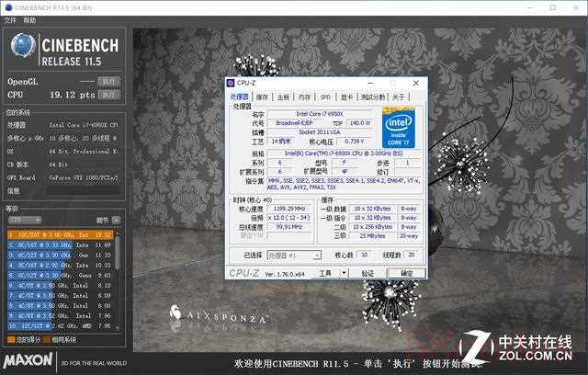Screen dimensions: 588x375
Task: Click the CPU score 19.12 pts text
Action: [x=73, y=95]
